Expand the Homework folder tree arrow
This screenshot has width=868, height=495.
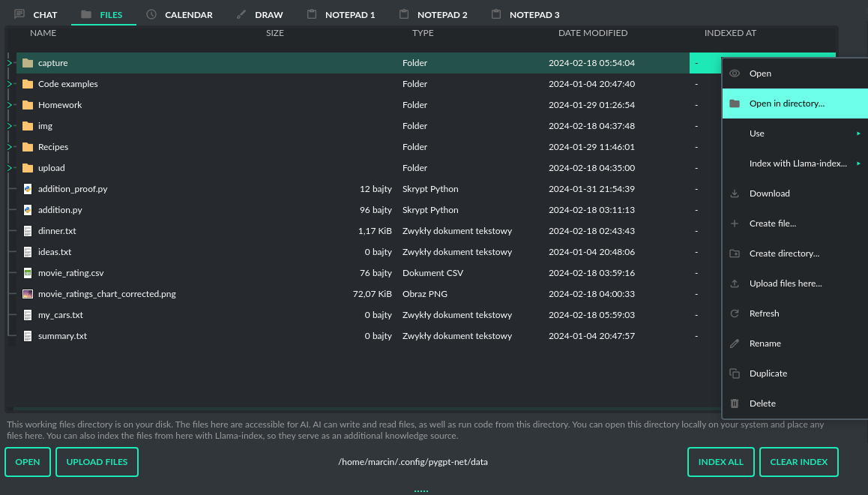10,105
